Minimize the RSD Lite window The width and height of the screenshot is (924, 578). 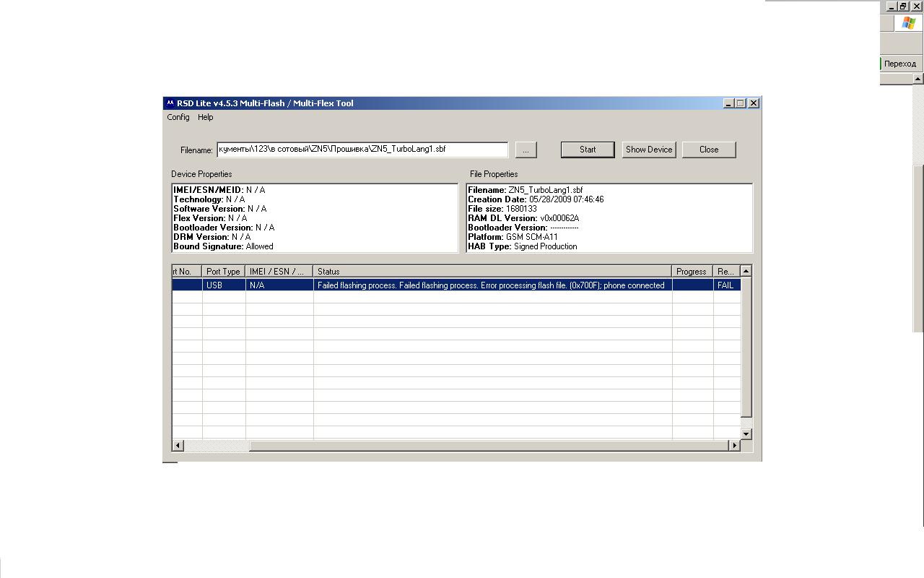(x=728, y=103)
